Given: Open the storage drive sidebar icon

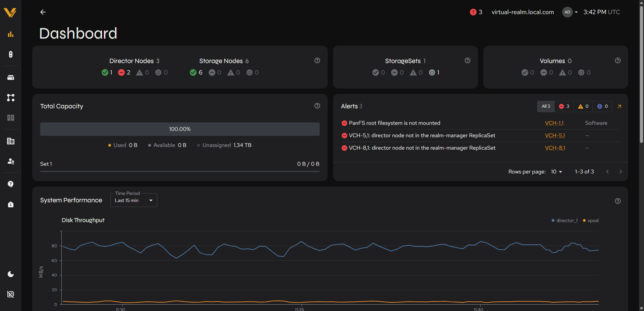Looking at the screenshot, I should coord(11,77).
